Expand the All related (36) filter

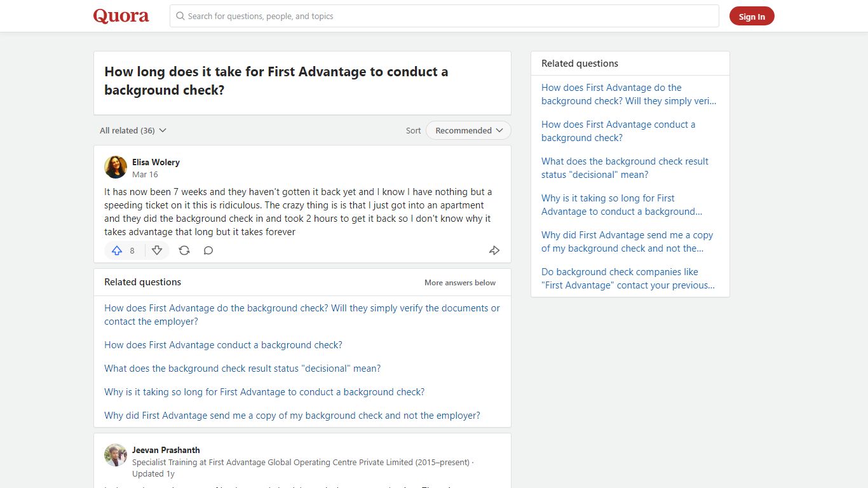click(133, 130)
